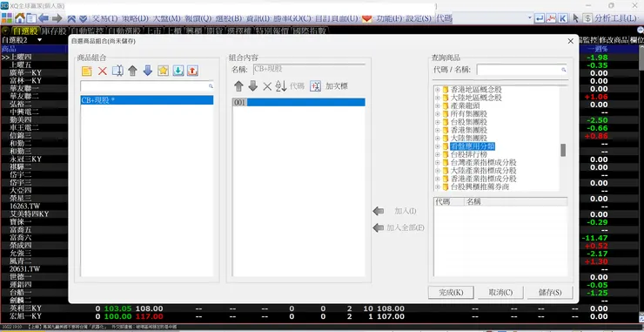Click the 代碼 / 名稱 input field
The height and width of the screenshot is (332, 644).
click(519, 70)
